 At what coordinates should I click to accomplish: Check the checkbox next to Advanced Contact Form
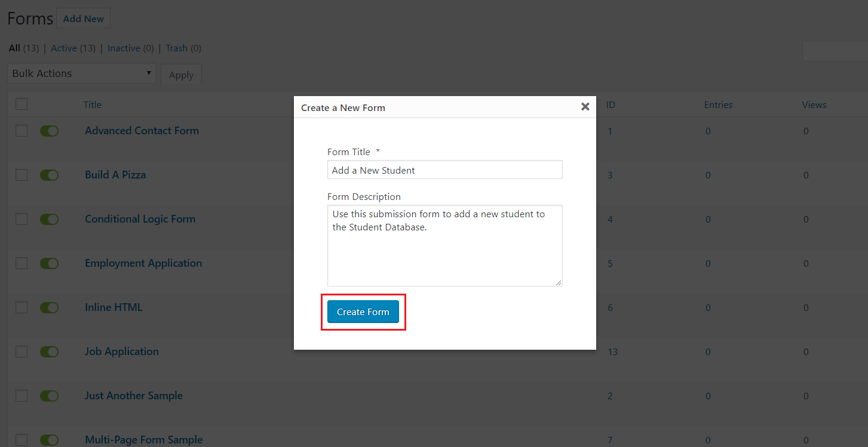click(21, 131)
